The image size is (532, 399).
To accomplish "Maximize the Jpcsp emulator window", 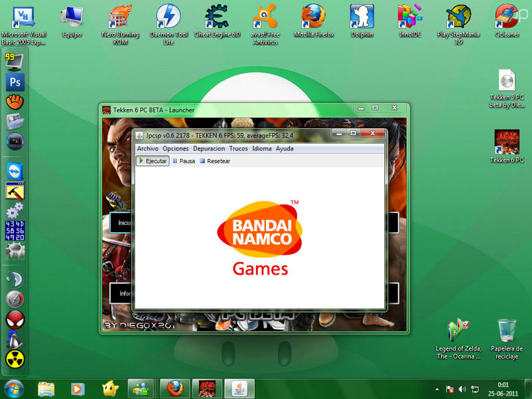I will [x=353, y=134].
